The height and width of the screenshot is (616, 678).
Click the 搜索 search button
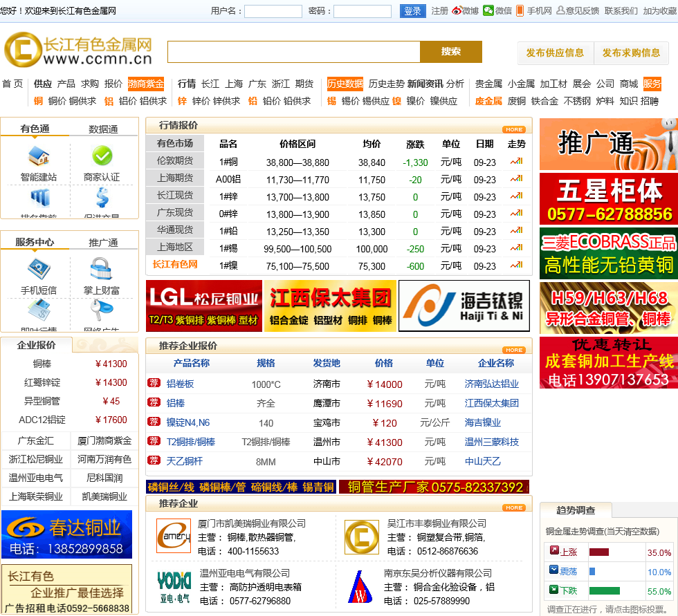(451, 52)
